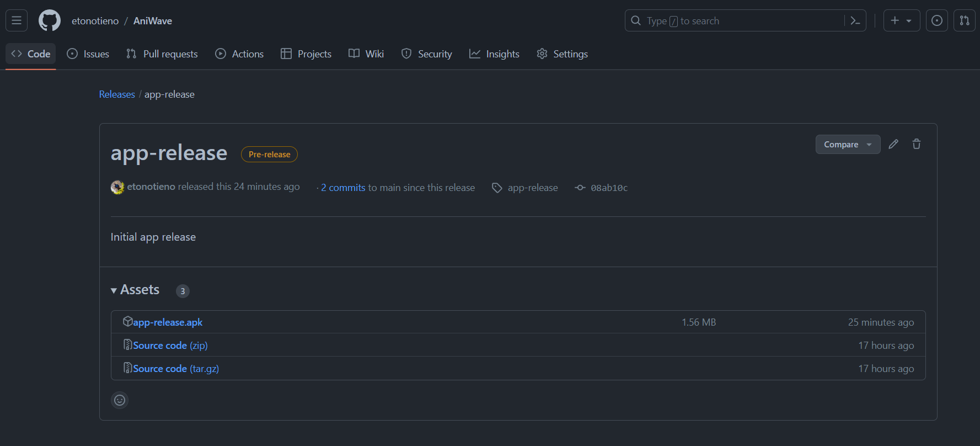980x446 pixels.
Task: Open commit 08ab10c
Action: tap(609, 188)
